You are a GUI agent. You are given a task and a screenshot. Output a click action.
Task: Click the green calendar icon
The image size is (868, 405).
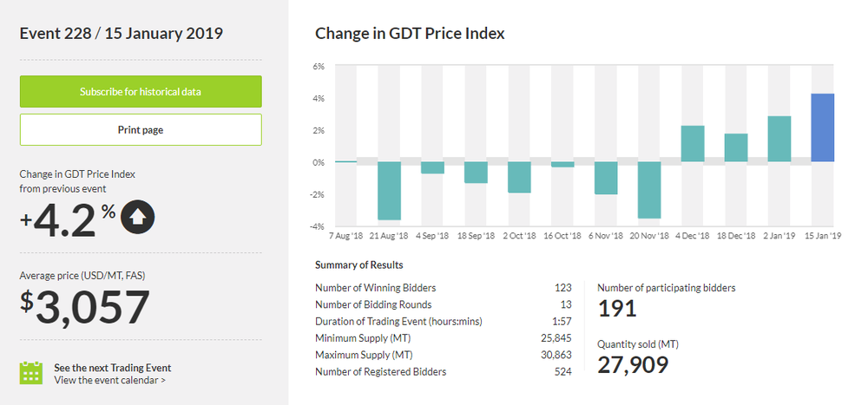tap(31, 373)
